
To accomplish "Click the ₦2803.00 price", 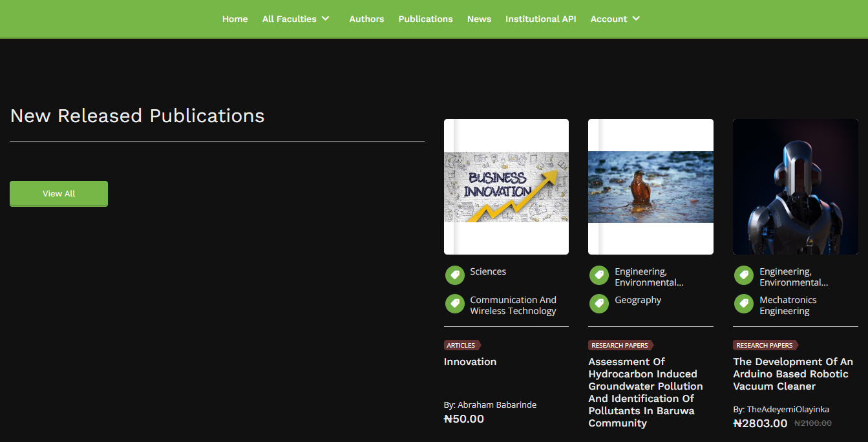I will coord(760,423).
